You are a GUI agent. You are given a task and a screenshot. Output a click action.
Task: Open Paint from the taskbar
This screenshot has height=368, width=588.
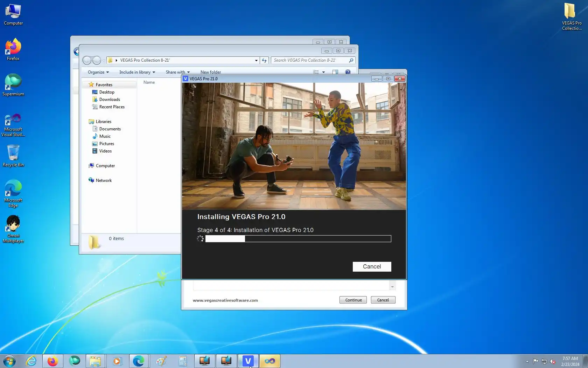pyautogui.click(x=161, y=361)
